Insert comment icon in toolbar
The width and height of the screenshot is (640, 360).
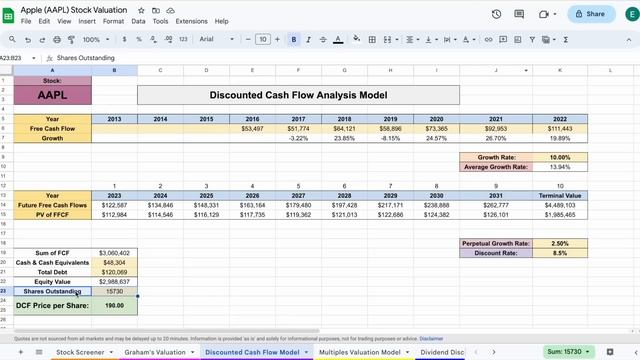coord(503,40)
